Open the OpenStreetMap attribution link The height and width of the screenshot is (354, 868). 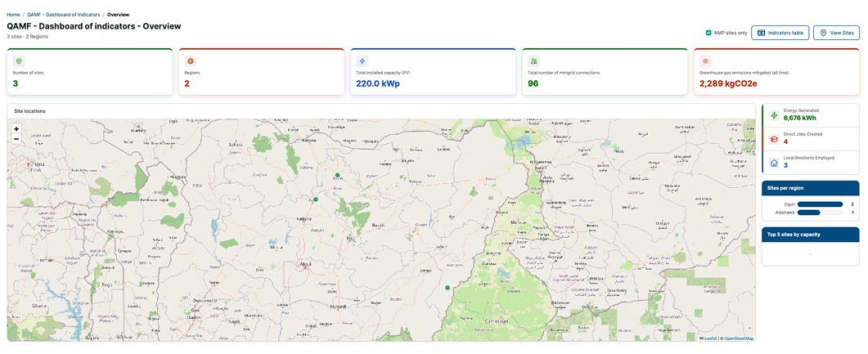click(x=739, y=338)
